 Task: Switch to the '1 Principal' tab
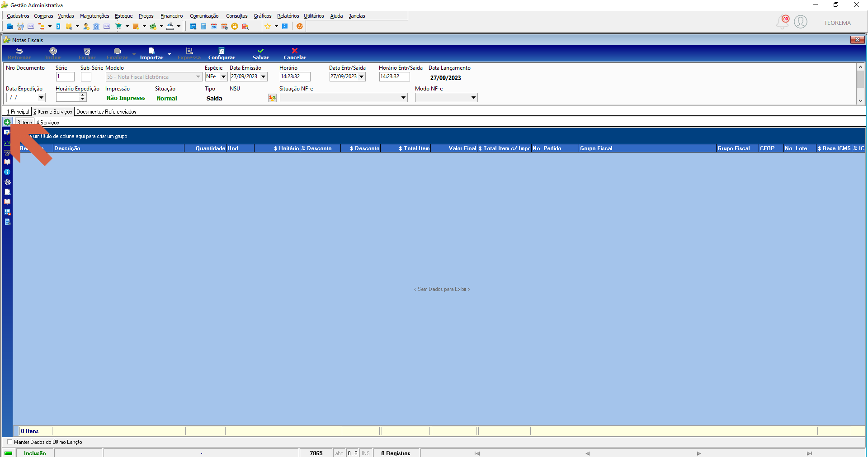(x=18, y=112)
